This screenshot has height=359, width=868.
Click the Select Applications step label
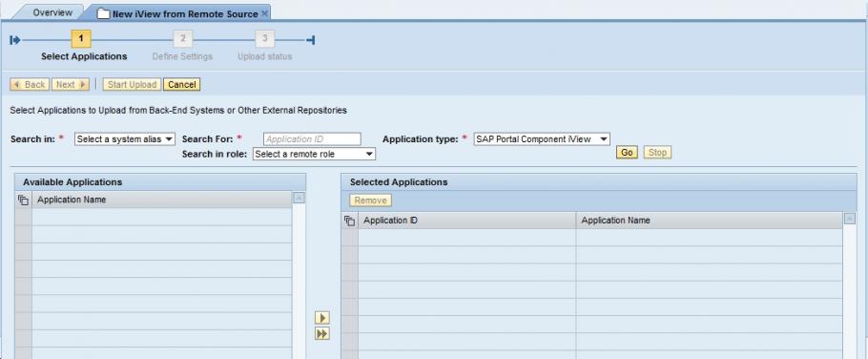coord(84,56)
